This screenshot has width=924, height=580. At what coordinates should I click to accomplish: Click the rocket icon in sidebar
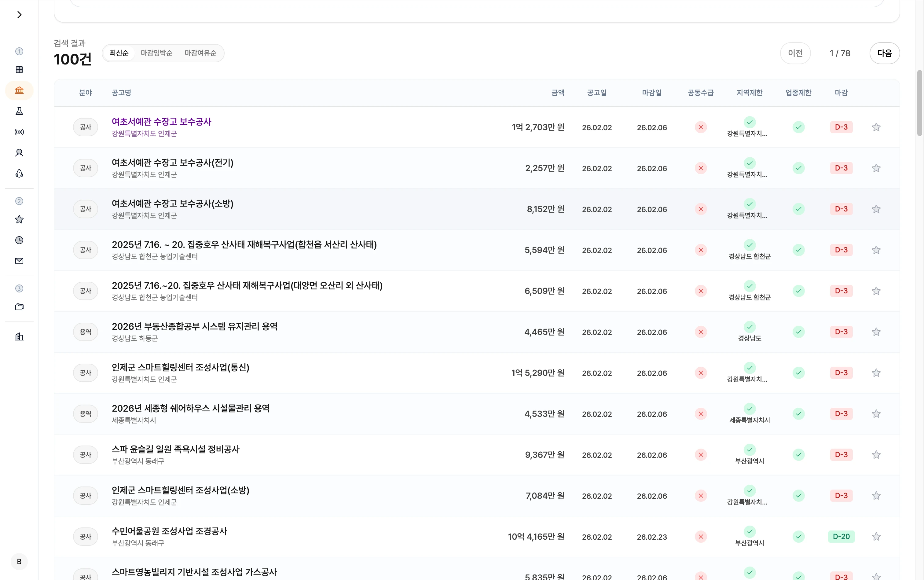(19, 173)
